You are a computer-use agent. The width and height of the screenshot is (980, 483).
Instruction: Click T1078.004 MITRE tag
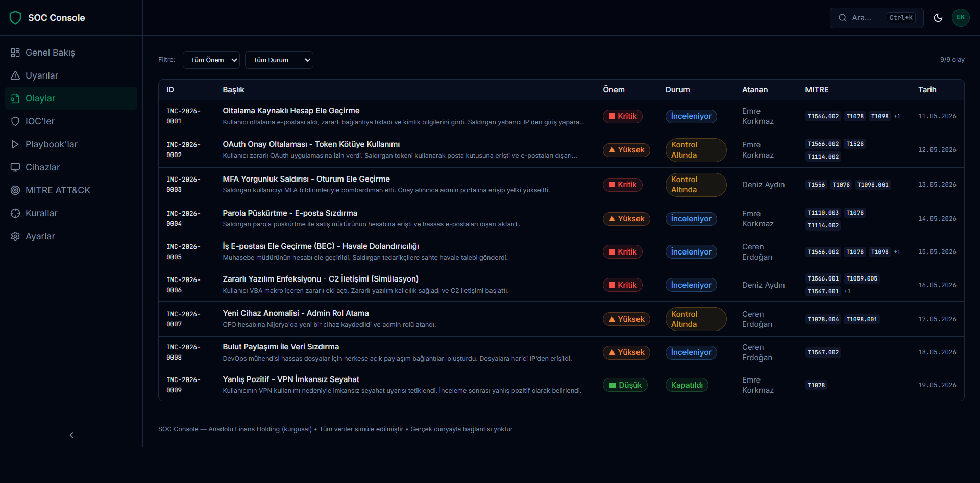click(823, 319)
